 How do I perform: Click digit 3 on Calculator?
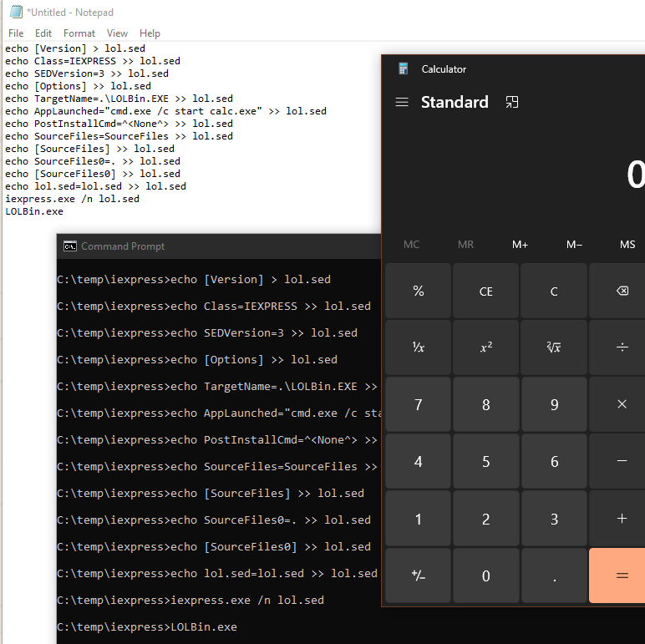[554, 519]
